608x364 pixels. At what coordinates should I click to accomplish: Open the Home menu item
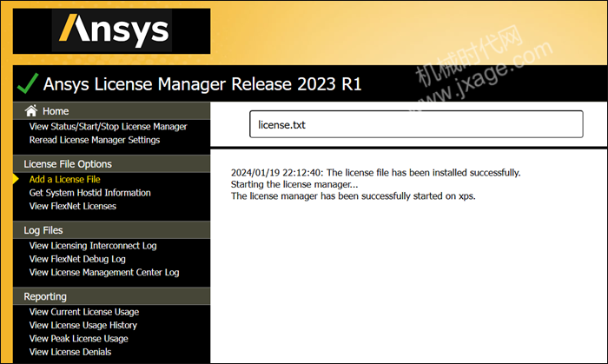click(x=56, y=111)
